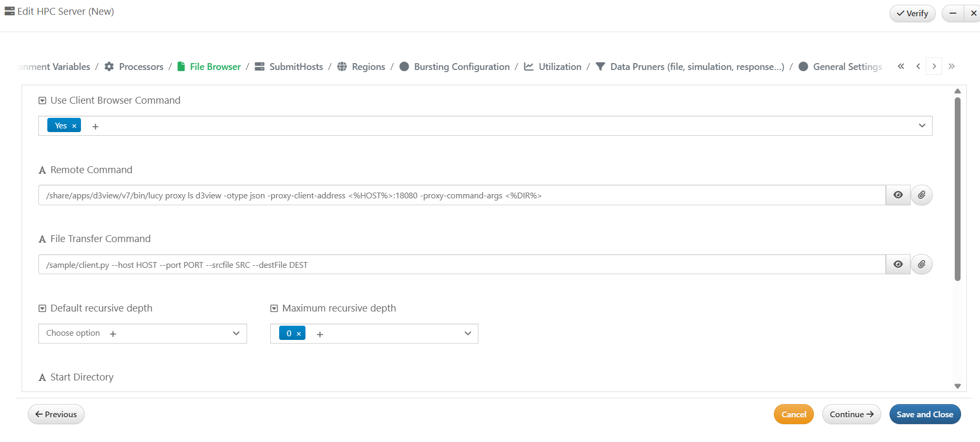Remove the Yes tag via its x
Screen dimensions: 980x442
74,126
